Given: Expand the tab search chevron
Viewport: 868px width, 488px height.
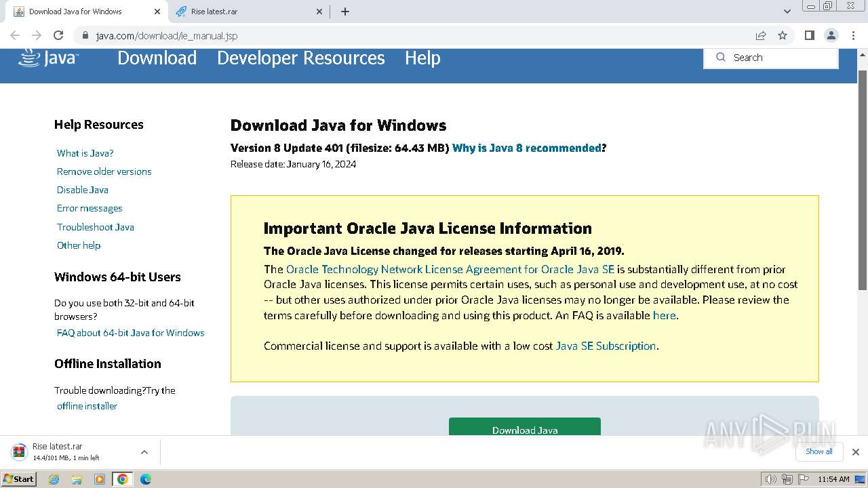Looking at the screenshot, I should 787,12.
